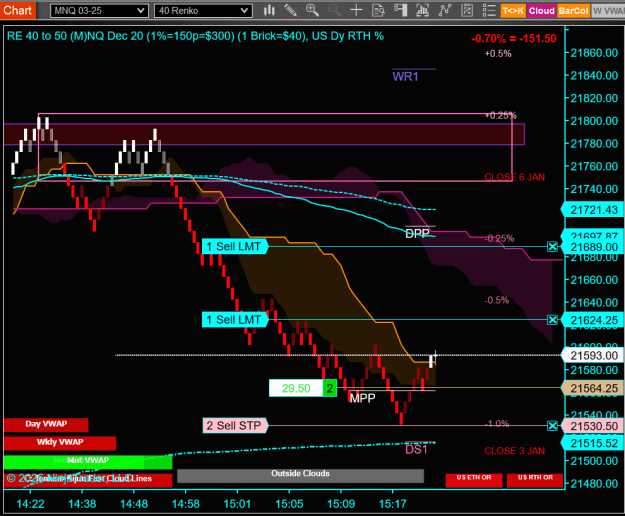
Task: Open the indicators bar-chart icon
Action: [x=422, y=10]
